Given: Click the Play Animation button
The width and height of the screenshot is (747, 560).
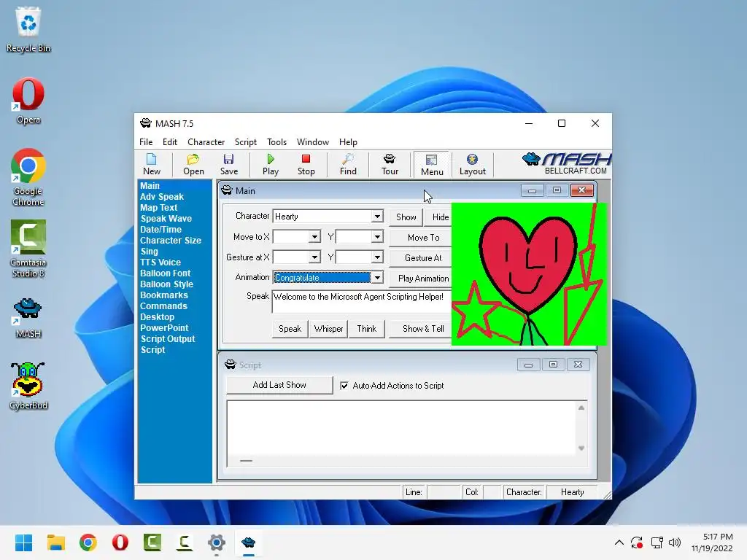Looking at the screenshot, I should pos(420,279).
